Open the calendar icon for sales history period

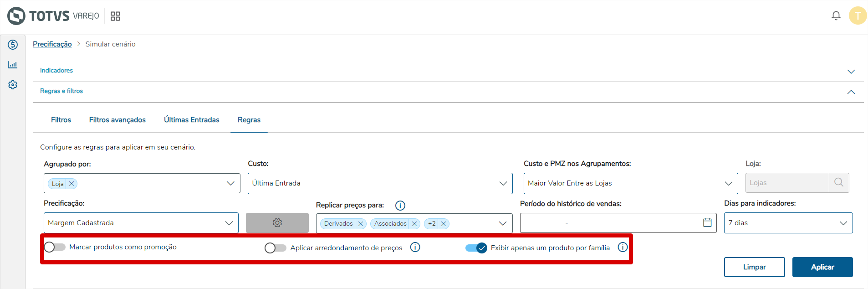pyautogui.click(x=707, y=222)
